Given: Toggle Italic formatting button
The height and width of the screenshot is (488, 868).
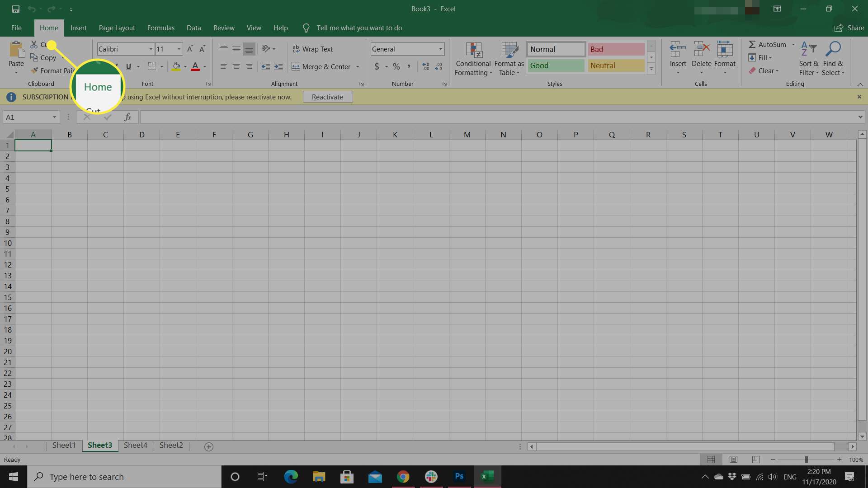Looking at the screenshot, I should 115,66.
